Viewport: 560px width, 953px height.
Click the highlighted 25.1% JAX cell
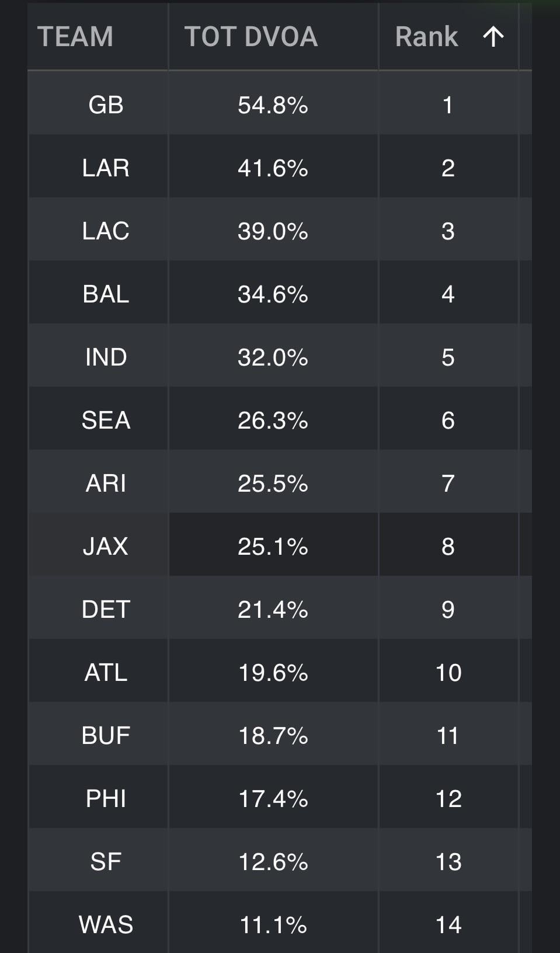tap(273, 547)
